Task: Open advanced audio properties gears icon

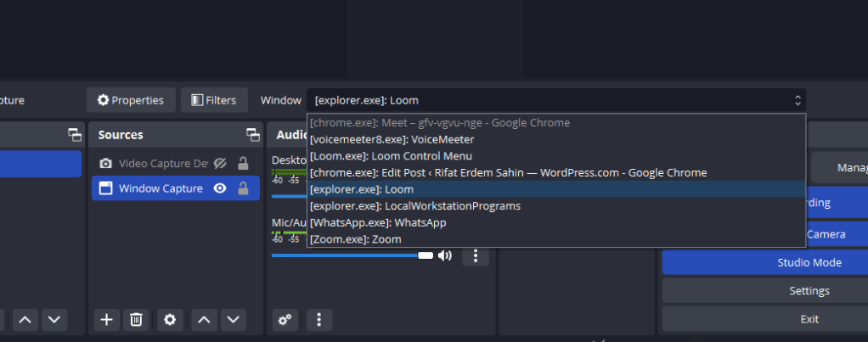Action: pyautogui.click(x=285, y=319)
